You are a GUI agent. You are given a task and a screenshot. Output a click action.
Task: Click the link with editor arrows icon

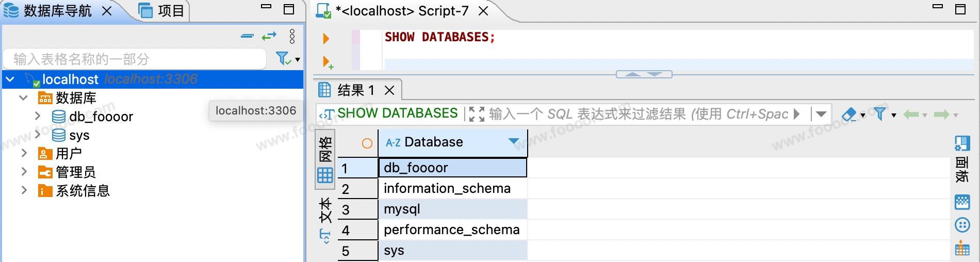pyautogui.click(x=269, y=36)
